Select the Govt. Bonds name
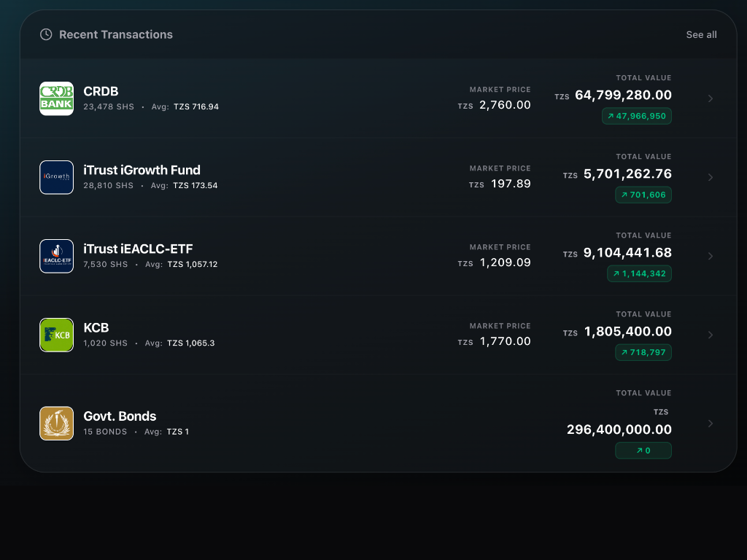 [x=120, y=416]
